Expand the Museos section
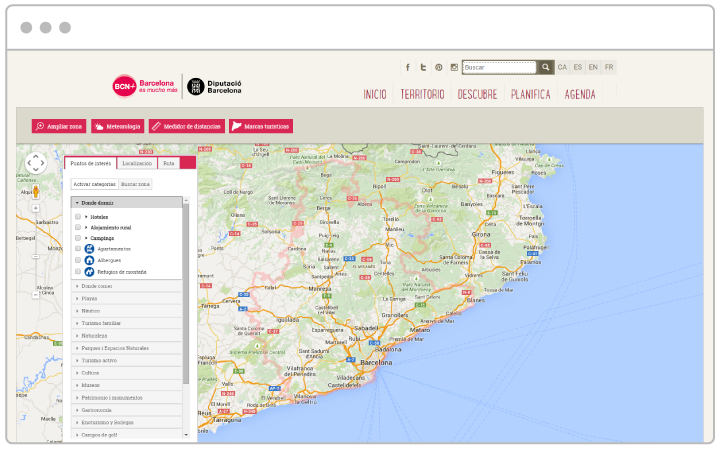This screenshot has height=450, width=720. pos(127,385)
